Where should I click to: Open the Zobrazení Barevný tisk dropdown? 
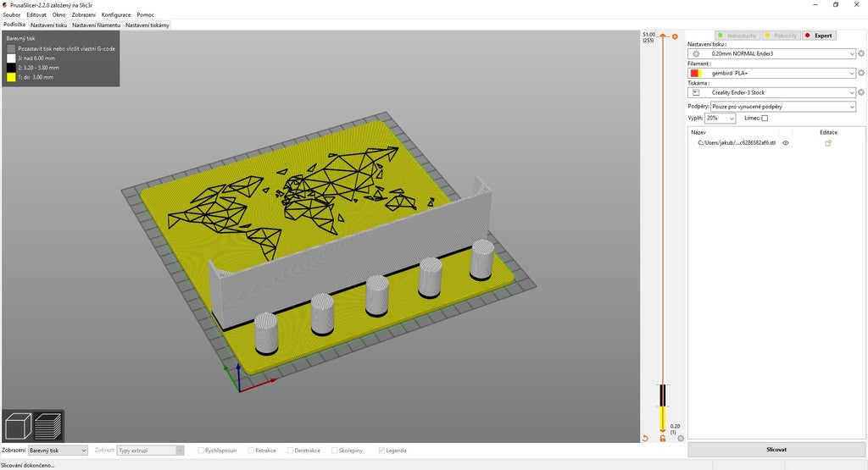pos(58,451)
